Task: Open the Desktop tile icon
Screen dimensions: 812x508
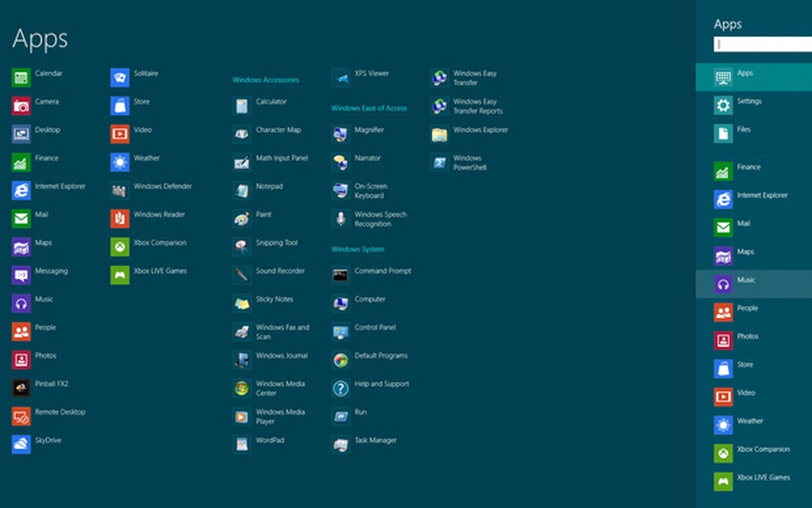Action: [x=21, y=134]
